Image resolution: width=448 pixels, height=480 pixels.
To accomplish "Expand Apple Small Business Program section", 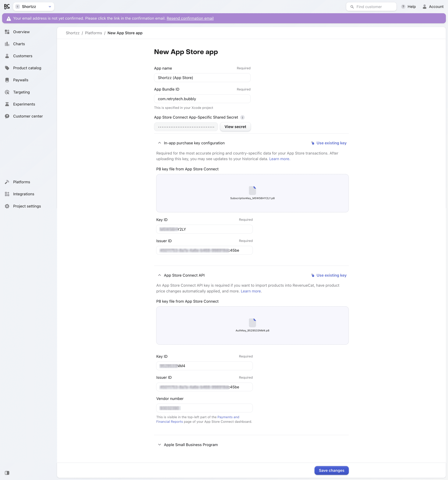I will 160,445.
